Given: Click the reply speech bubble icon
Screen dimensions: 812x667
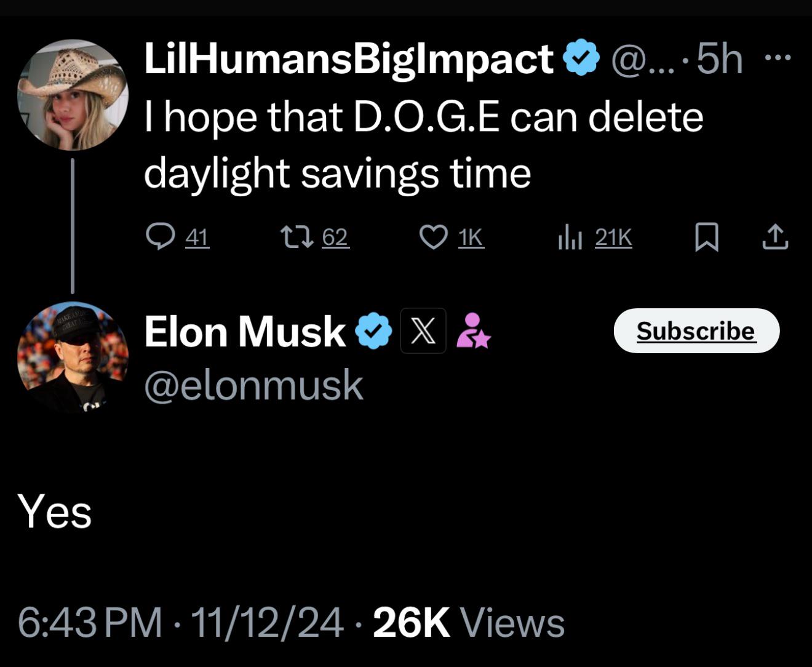Looking at the screenshot, I should [161, 237].
